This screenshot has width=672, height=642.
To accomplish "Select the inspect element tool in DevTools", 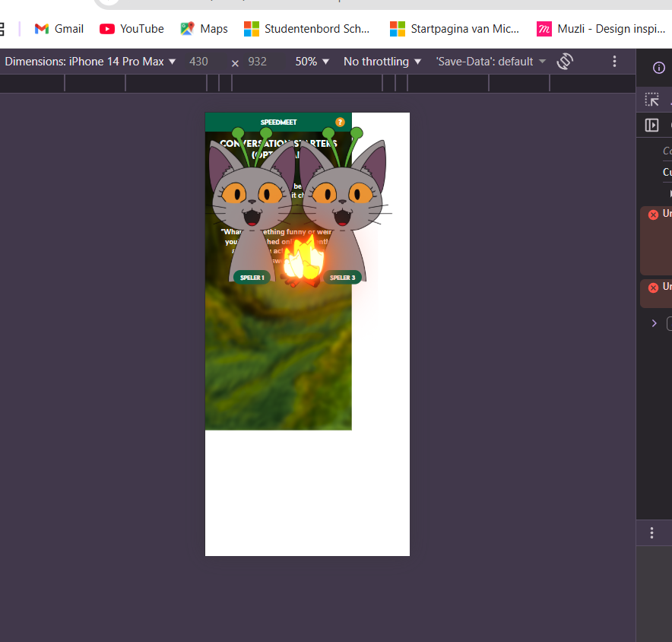I will 651,100.
